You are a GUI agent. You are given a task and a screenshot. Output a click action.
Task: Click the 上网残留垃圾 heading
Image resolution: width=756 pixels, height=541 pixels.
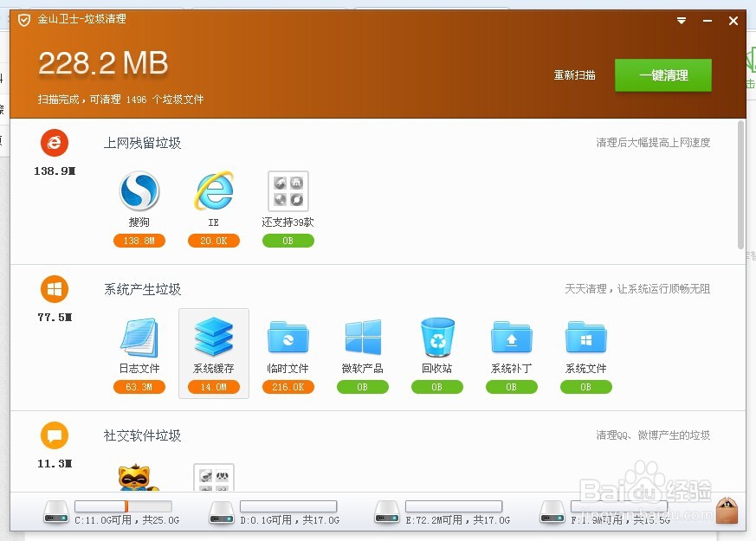tap(142, 143)
